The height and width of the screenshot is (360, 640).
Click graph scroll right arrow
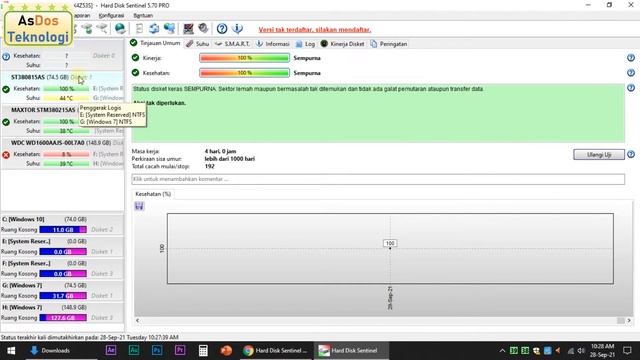click(629, 320)
